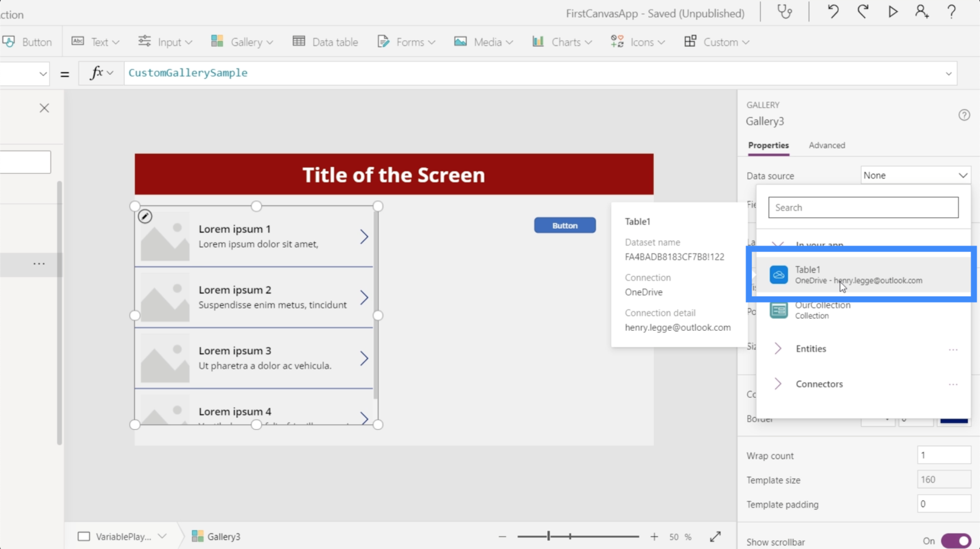Open the Entities more options ellipsis

coord(953,349)
